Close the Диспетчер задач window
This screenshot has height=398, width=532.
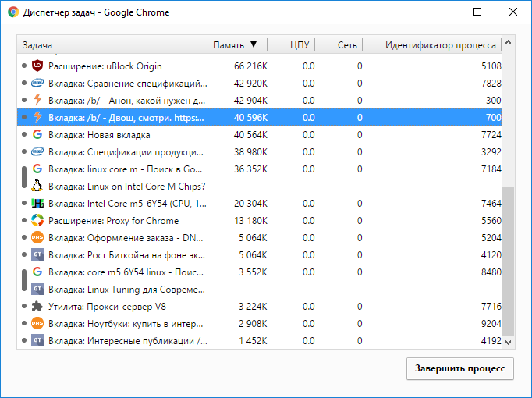click(513, 12)
